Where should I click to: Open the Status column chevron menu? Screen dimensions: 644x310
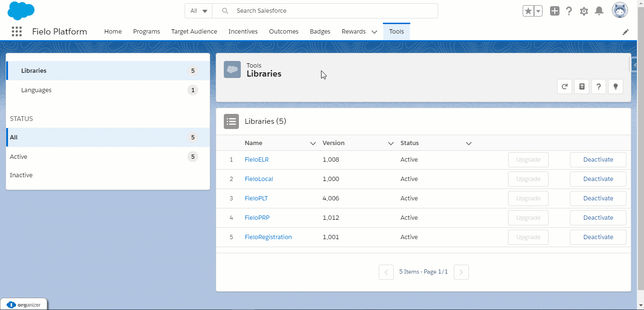pyautogui.click(x=469, y=143)
